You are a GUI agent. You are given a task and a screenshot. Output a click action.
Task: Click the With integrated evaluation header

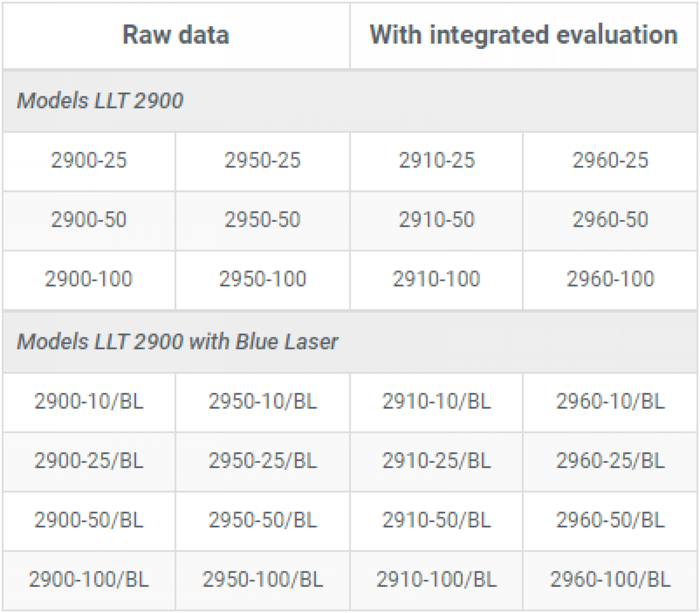523,35
